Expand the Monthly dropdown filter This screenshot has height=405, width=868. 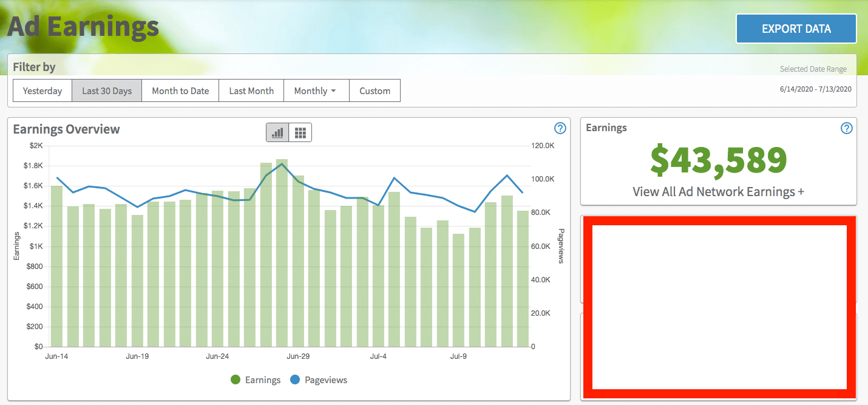click(x=317, y=90)
